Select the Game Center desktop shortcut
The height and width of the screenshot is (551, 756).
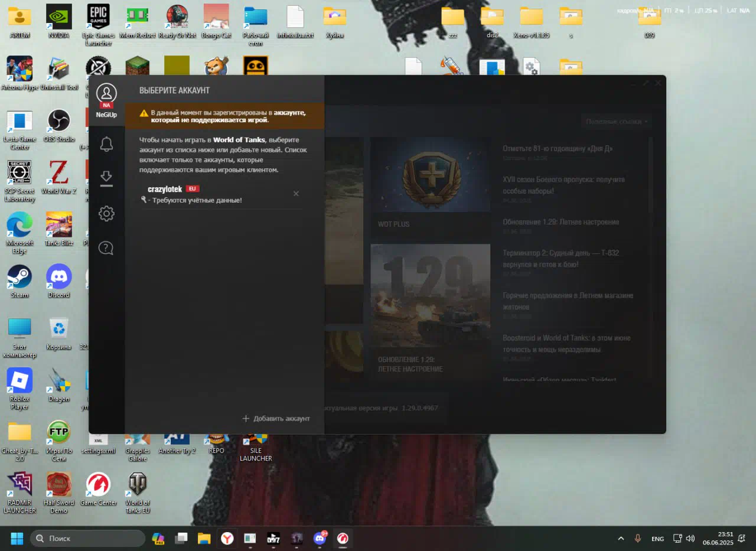click(x=98, y=489)
